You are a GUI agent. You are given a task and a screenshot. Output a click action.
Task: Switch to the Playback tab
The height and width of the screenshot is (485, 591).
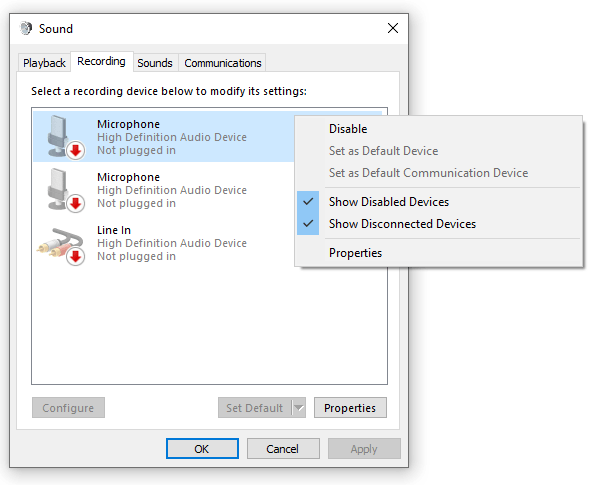(x=44, y=63)
